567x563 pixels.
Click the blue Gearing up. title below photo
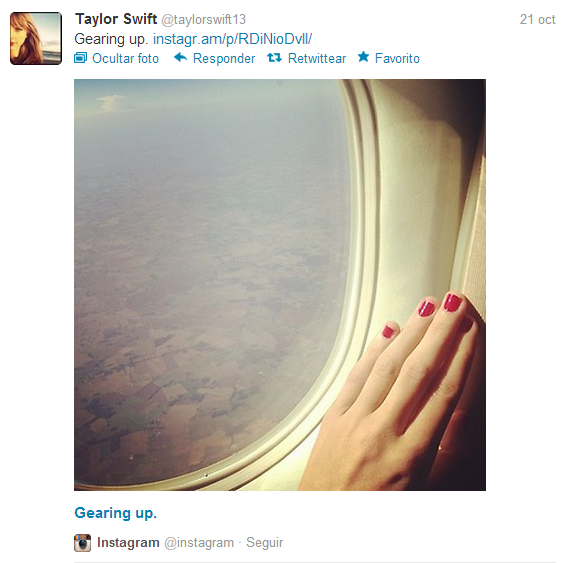pos(116,513)
